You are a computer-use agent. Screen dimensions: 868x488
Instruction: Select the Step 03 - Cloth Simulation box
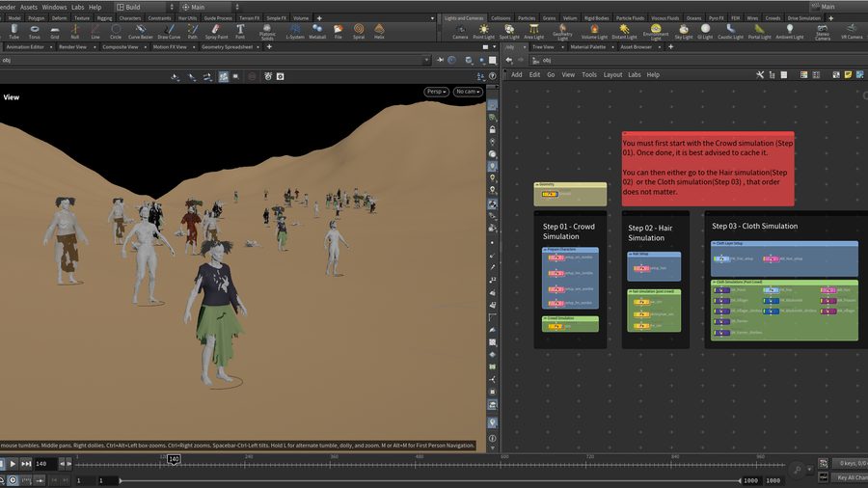785,280
